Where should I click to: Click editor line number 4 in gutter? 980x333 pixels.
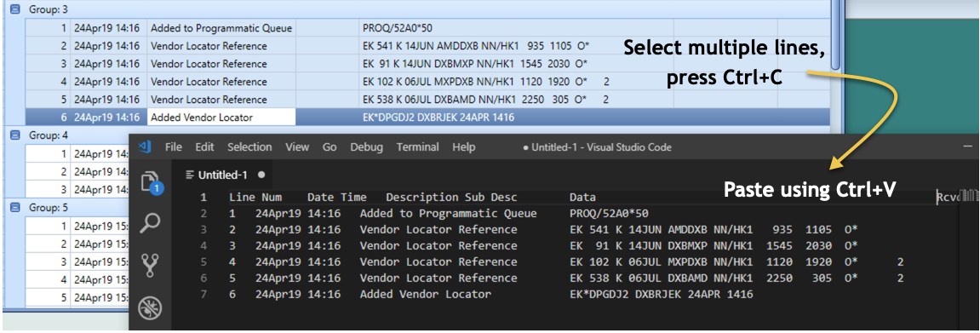203,245
